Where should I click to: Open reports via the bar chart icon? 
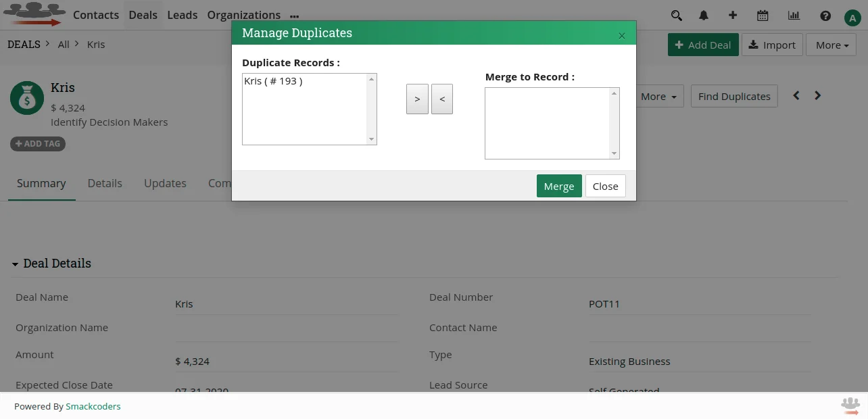pyautogui.click(x=794, y=15)
